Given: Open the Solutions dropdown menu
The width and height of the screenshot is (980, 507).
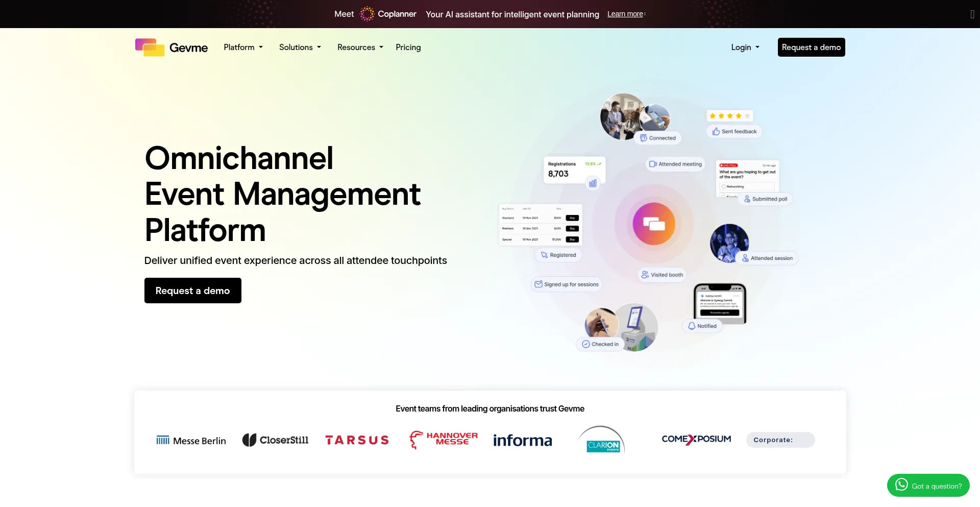Looking at the screenshot, I should (300, 47).
